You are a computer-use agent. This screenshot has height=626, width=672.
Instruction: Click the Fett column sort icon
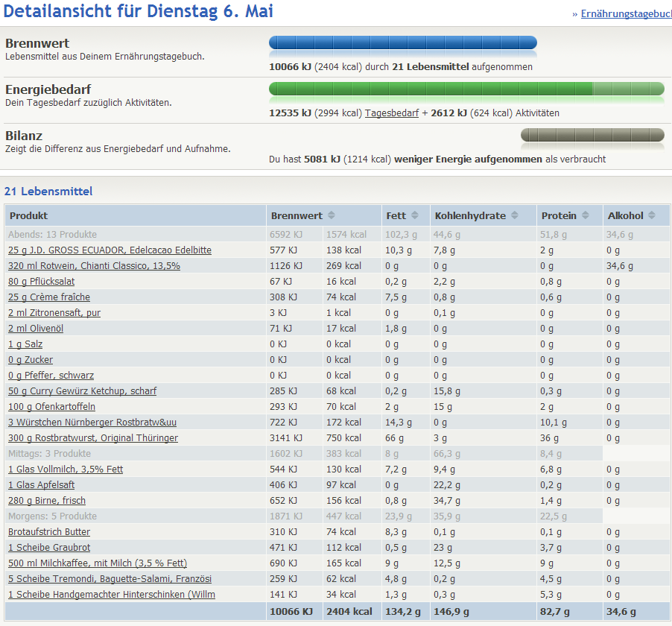click(415, 216)
